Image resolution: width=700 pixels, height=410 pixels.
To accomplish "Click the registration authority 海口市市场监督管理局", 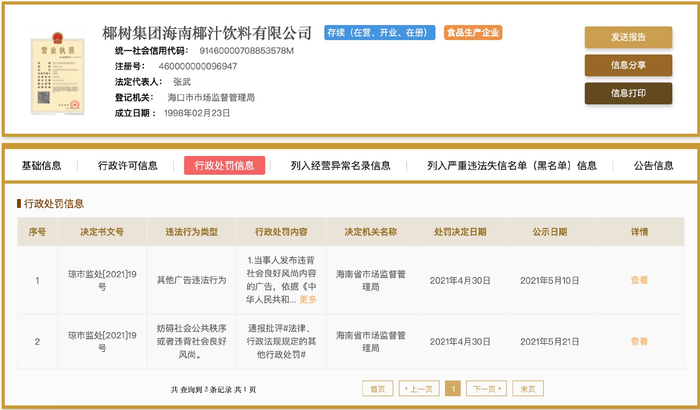I will [x=211, y=97].
